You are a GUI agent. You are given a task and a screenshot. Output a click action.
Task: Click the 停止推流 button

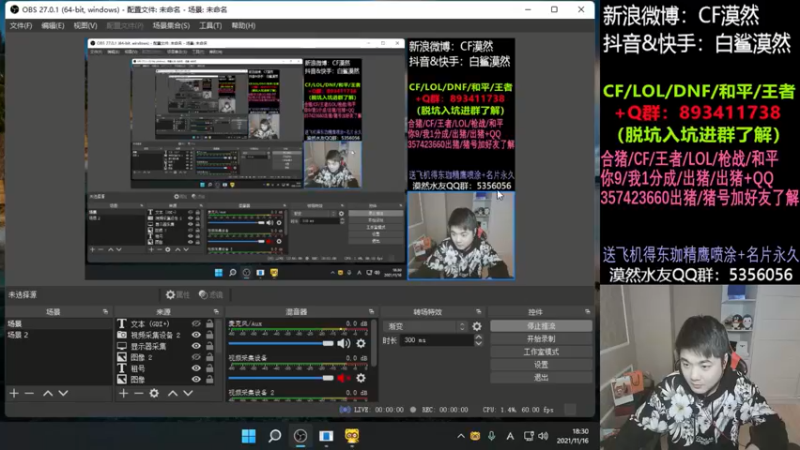(x=541, y=326)
